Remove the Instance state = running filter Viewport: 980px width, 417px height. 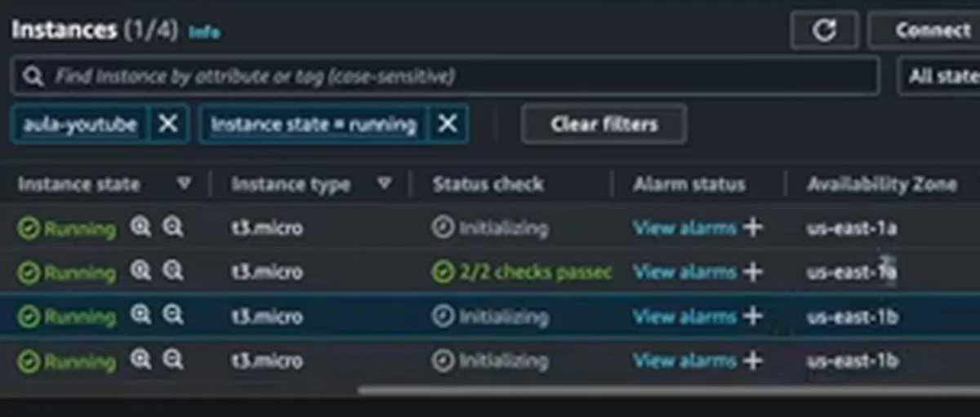[x=447, y=124]
